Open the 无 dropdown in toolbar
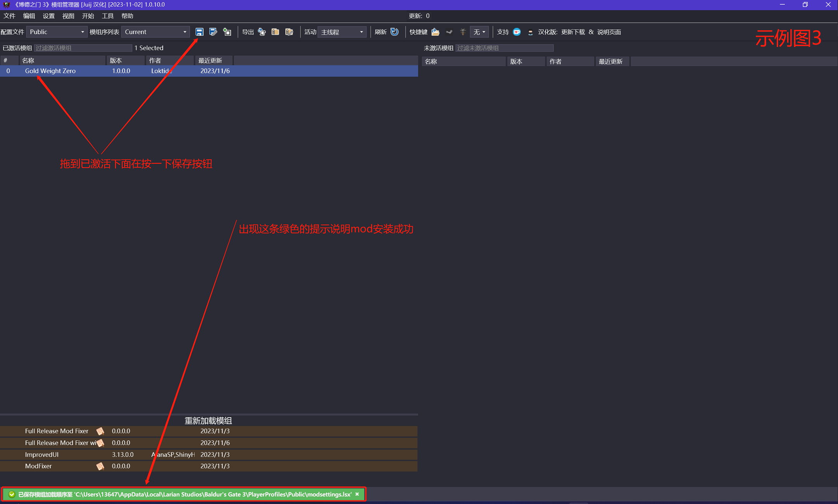Viewport: 838px width, 504px height. [479, 32]
